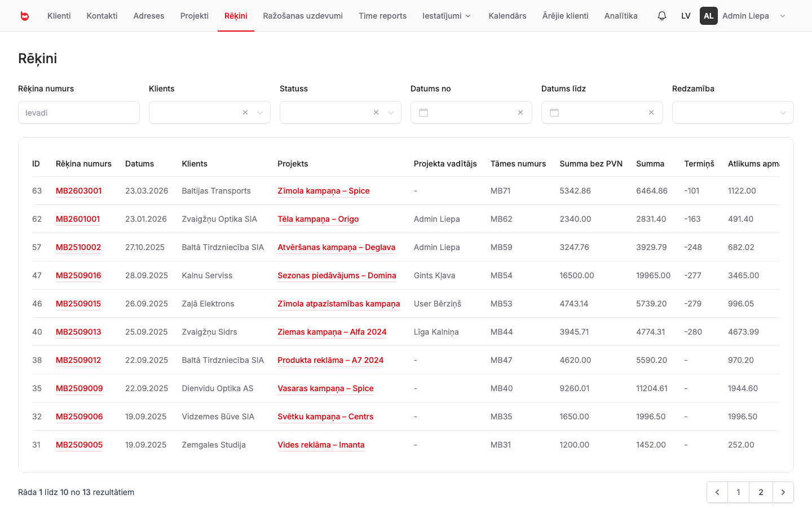The height and width of the screenshot is (508, 812).
Task: Clear the Statuss filter selection
Action: (x=376, y=112)
